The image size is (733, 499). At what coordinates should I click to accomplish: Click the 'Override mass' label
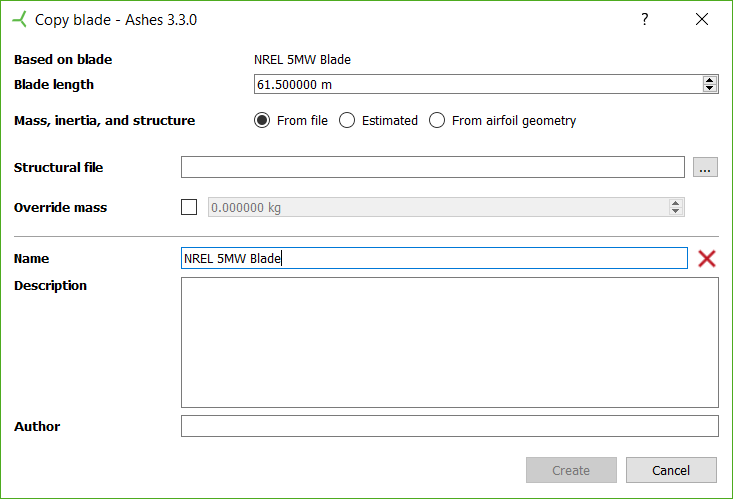60,207
